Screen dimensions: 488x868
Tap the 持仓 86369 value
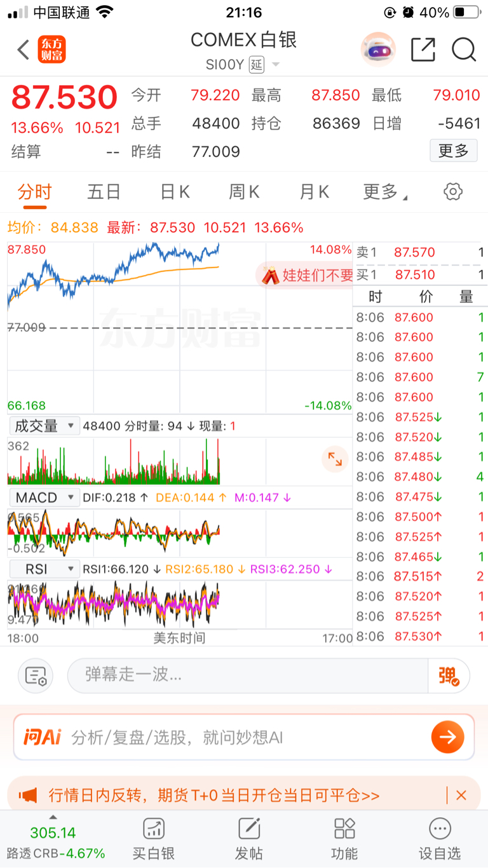click(336, 123)
